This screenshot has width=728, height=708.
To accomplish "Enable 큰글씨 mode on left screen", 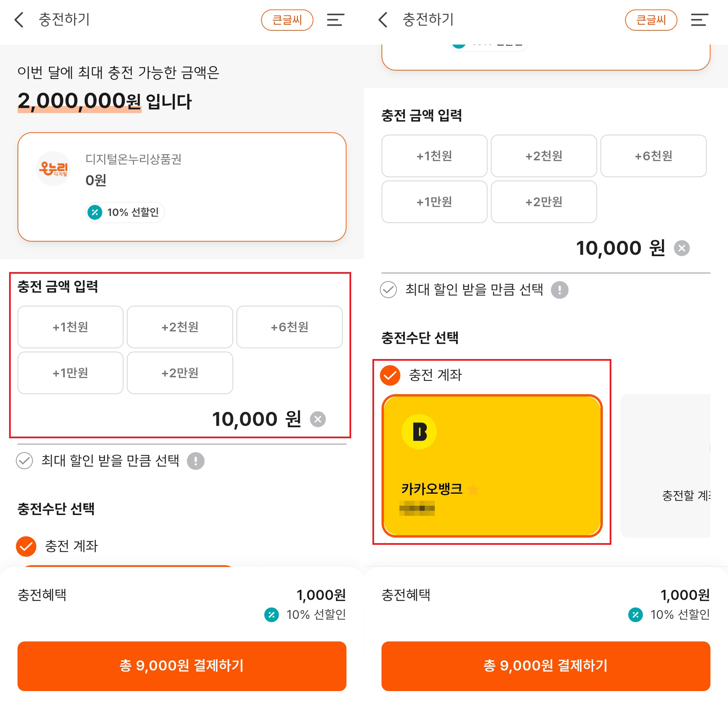I will 287,20.
